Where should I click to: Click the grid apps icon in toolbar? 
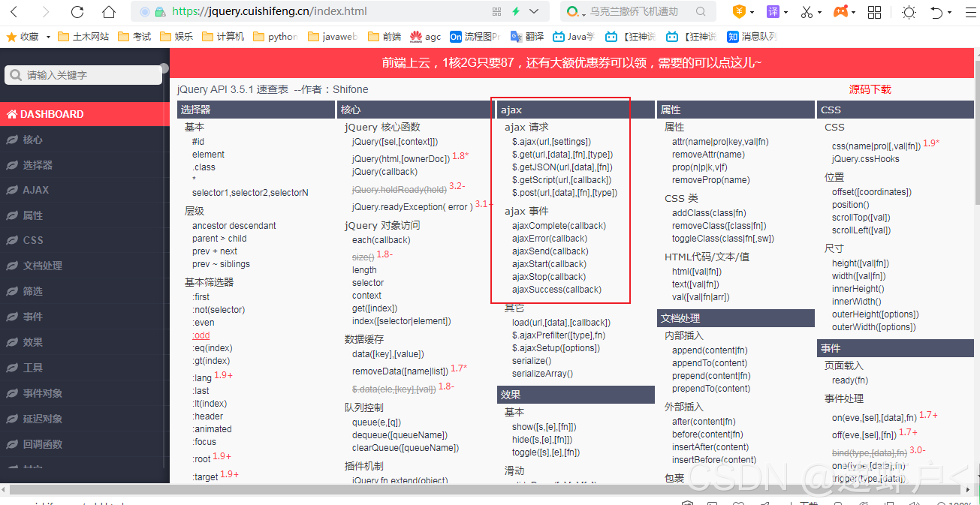click(x=873, y=13)
